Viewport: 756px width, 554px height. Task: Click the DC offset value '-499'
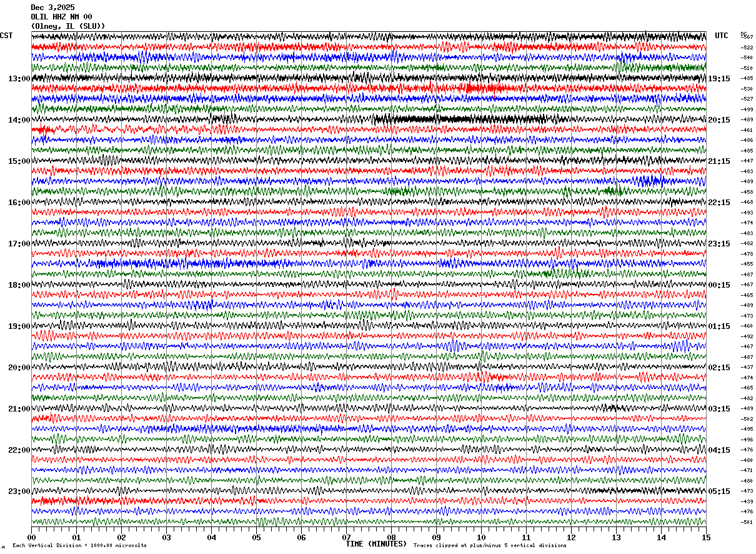(747, 109)
